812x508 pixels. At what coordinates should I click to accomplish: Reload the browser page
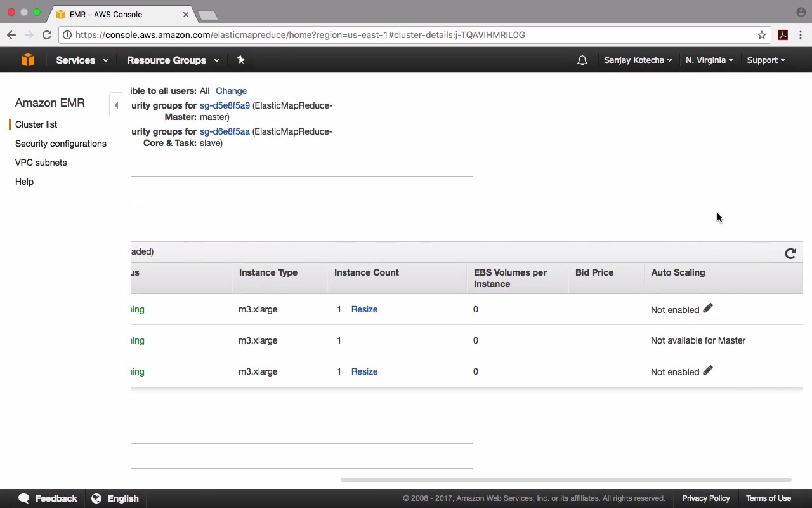[46, 35]
